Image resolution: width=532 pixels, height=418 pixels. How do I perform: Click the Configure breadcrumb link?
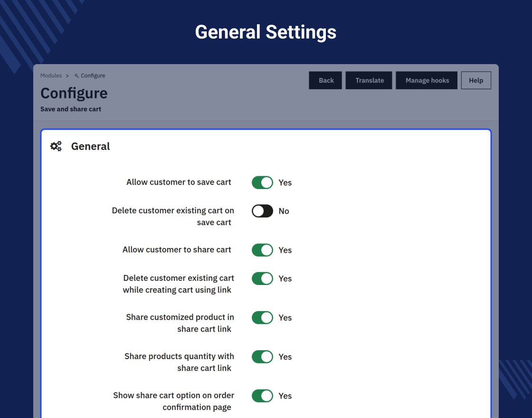[93, 76]
